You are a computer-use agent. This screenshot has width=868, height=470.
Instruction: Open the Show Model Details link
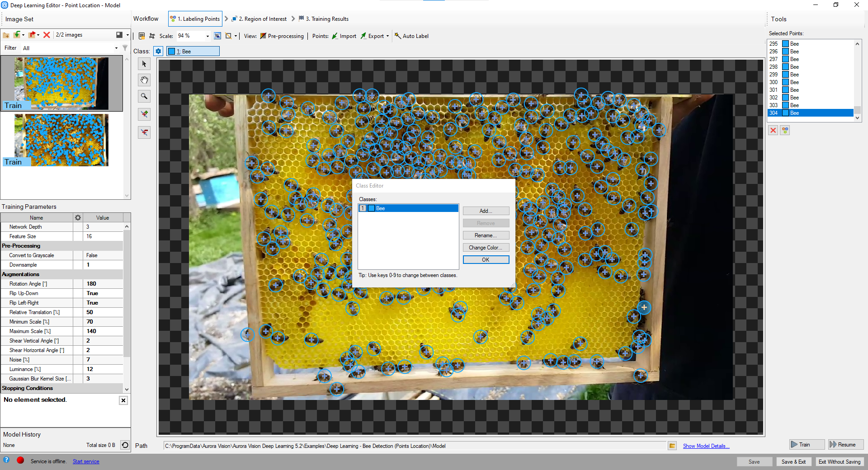click(x=706, y=446)
